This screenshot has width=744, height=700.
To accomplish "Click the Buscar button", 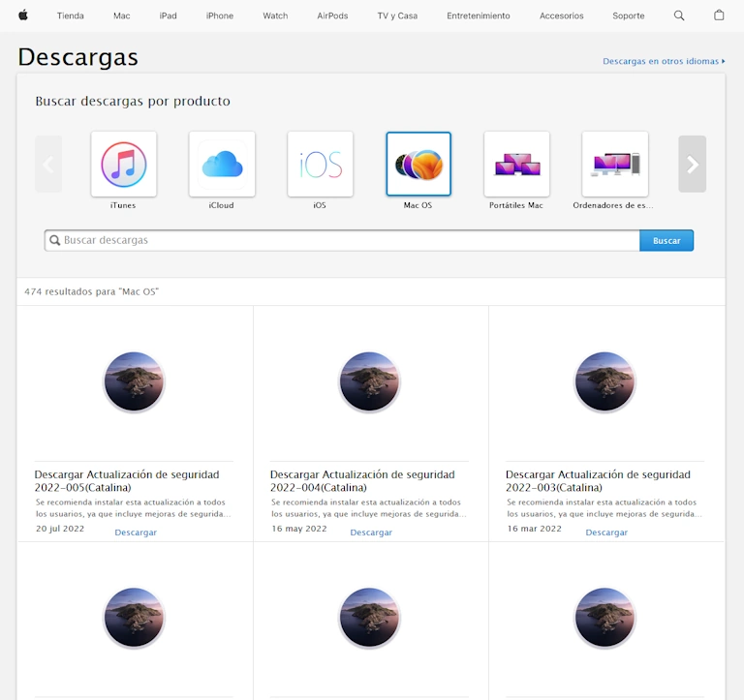I will pyautogui.click(x=666, y=240).
